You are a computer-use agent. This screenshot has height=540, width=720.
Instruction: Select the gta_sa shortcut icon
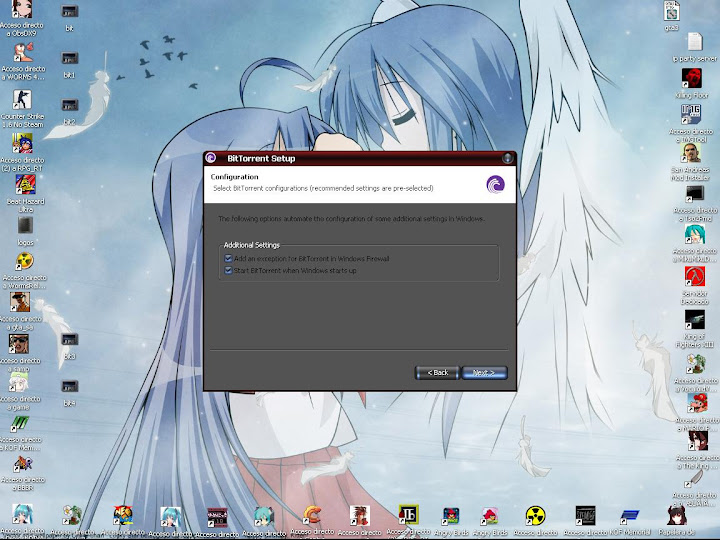click(20, 303)
